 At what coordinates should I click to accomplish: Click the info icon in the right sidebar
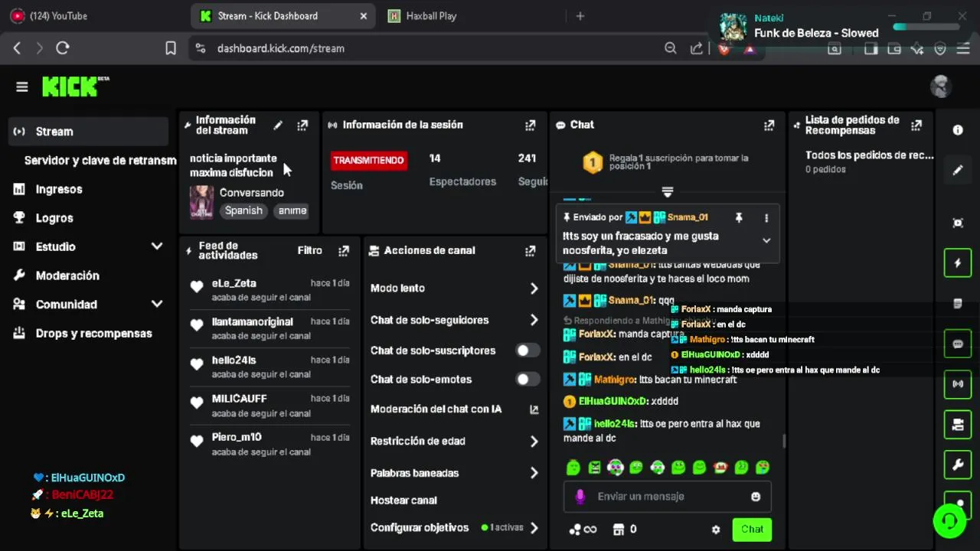[958, 130]
